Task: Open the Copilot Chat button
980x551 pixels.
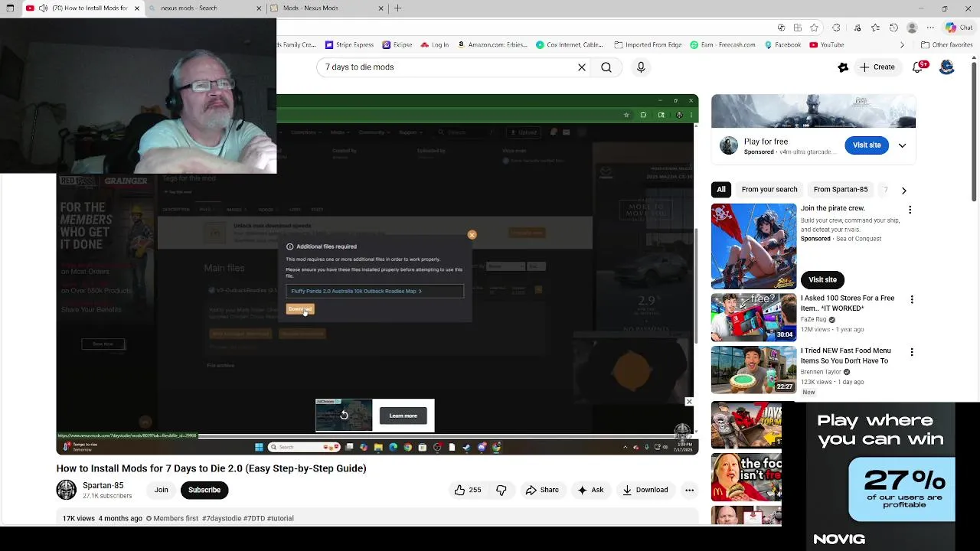Action: 959,28
